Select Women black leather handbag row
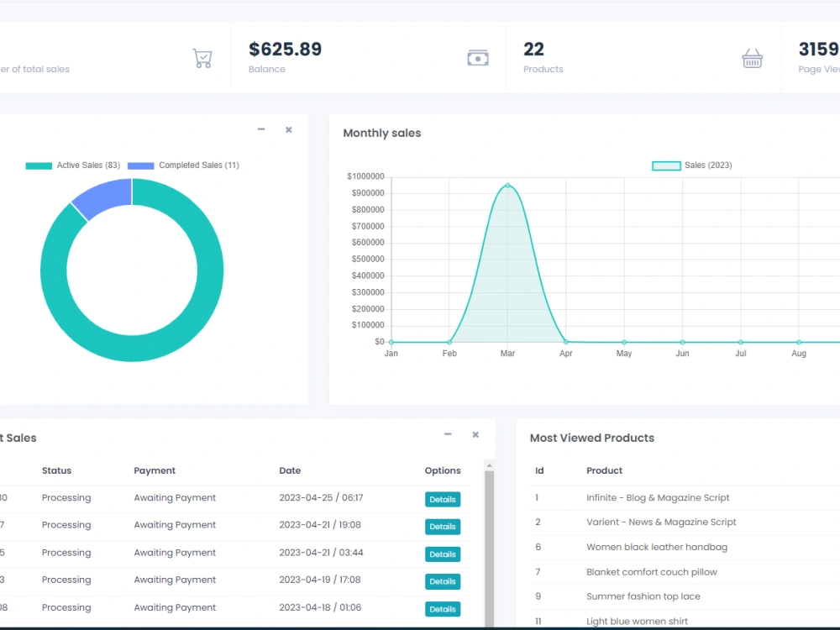 point(685,547)
